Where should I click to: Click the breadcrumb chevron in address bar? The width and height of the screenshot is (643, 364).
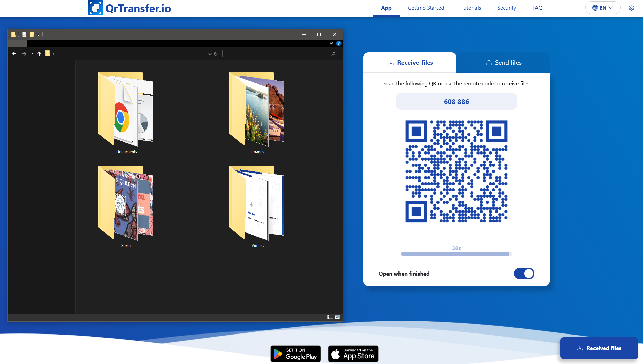tap(53, 54)
